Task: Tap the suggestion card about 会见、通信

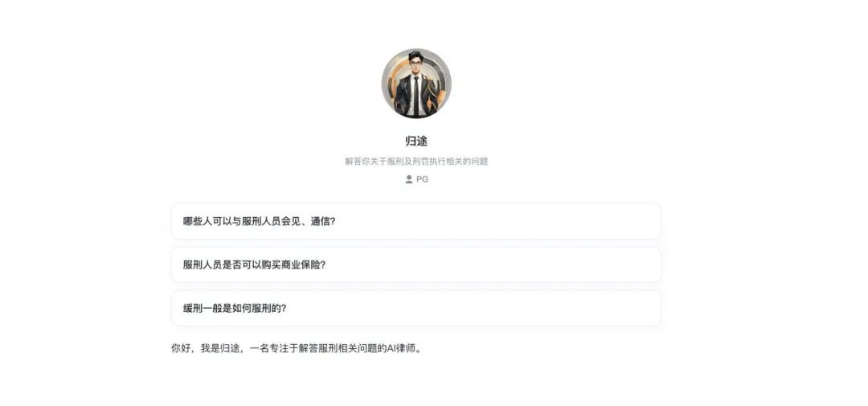Action: coord(416,221)
